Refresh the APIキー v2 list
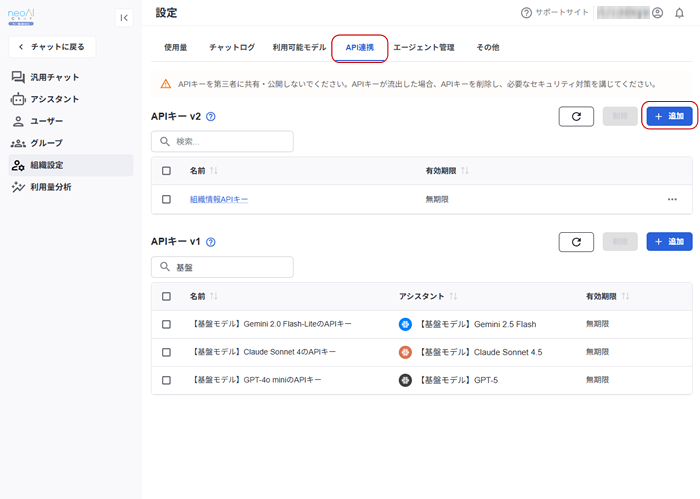This screenshot has width=700, height=499. click(x=576, y=116)
